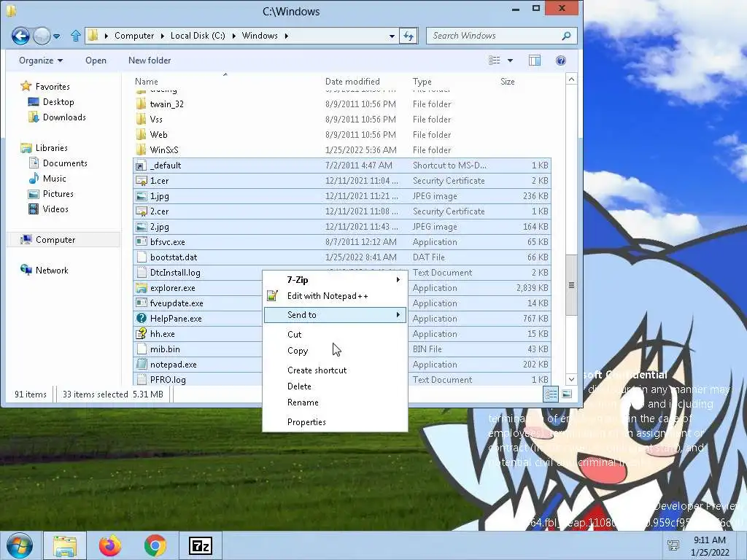
Task: Choose Copy from the context menu
Action: tap(336, 351)
